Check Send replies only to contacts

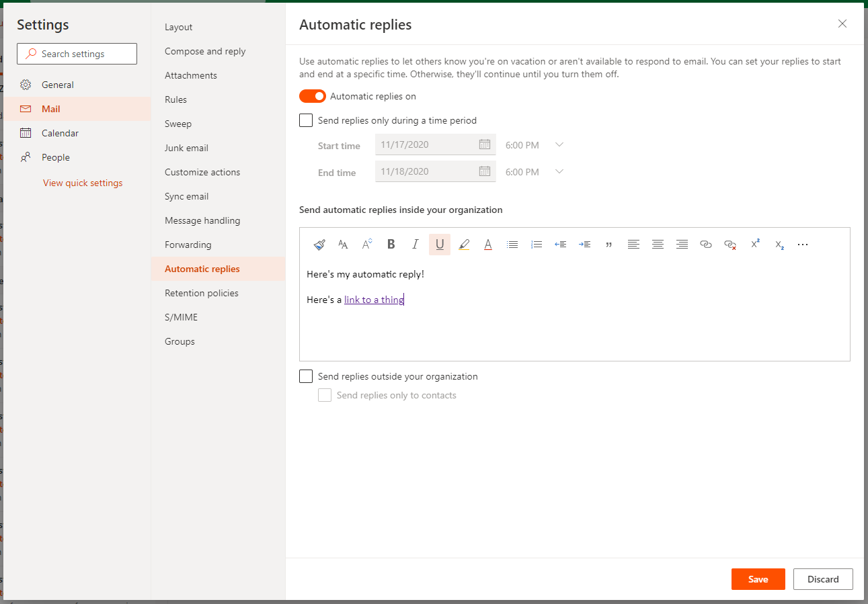click(x=325, y=395)
